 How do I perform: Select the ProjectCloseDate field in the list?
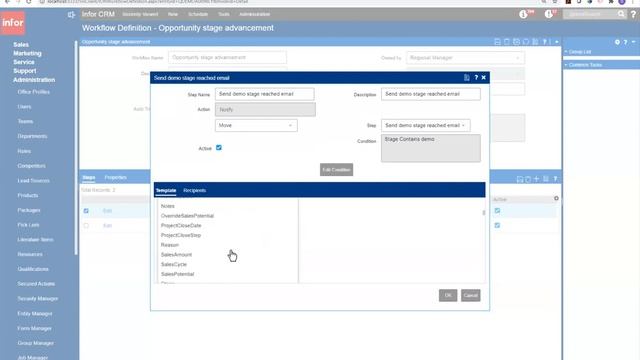[181, 226]
